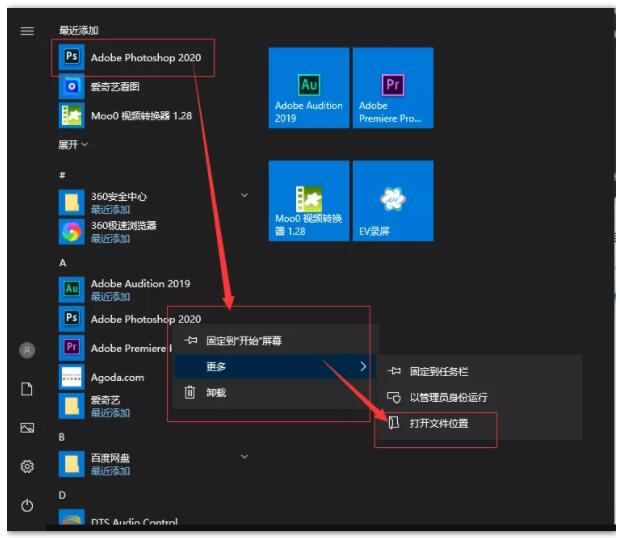Open the 更多 submenu arrow
The width and height of the screenshot is (620, 538).
363,366
